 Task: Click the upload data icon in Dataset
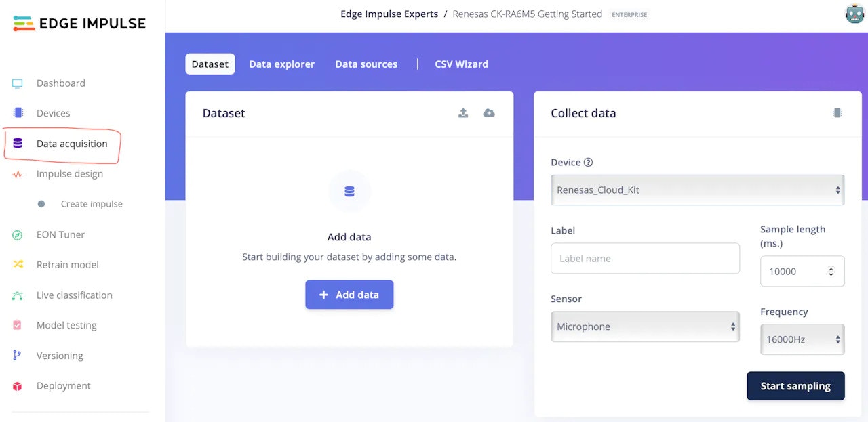click(463, 113)
